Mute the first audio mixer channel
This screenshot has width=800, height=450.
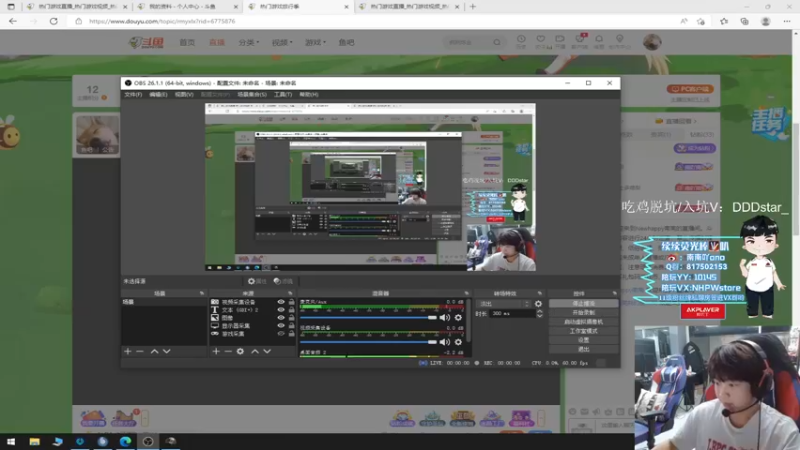click(445, 317)
